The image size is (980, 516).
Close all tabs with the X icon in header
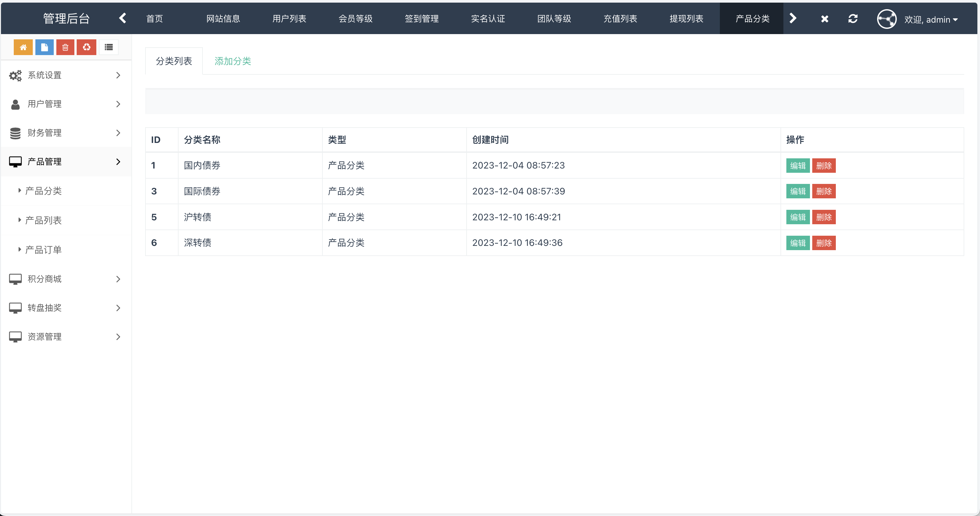(x=824, y=18)
